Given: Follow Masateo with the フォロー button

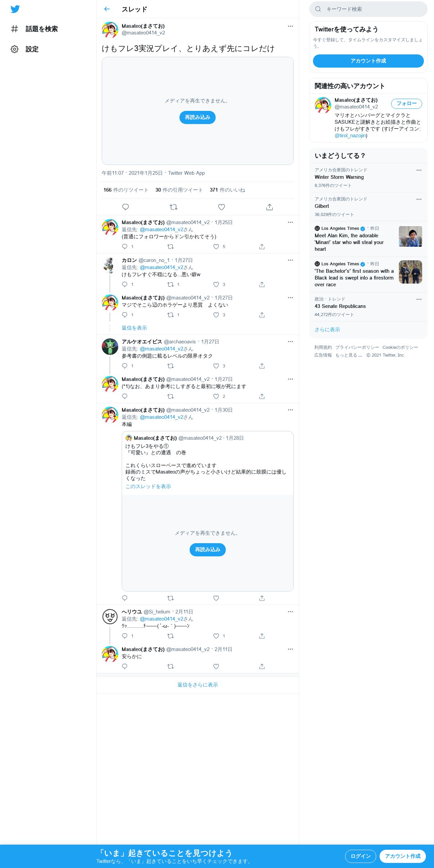Looking at the screenshot, I should [x=407, y=103].
